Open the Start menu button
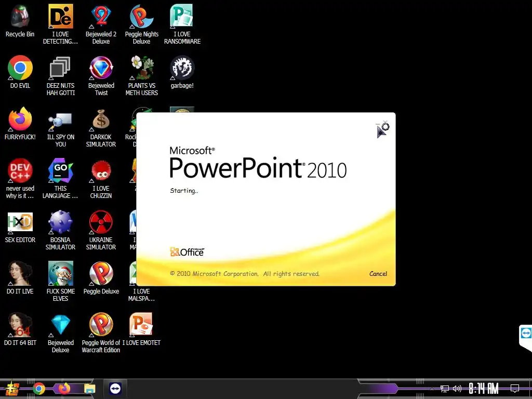The width and height of the screenshot is (532, 399). 12,389
